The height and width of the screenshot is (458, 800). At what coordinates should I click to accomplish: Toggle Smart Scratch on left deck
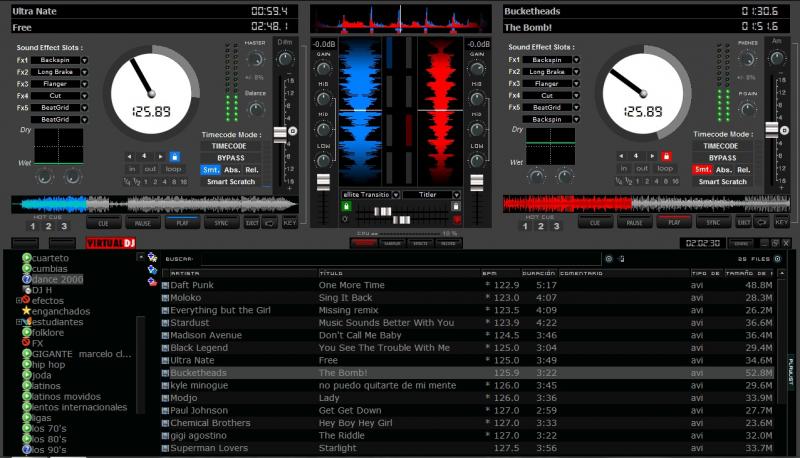tap(230, 182)
